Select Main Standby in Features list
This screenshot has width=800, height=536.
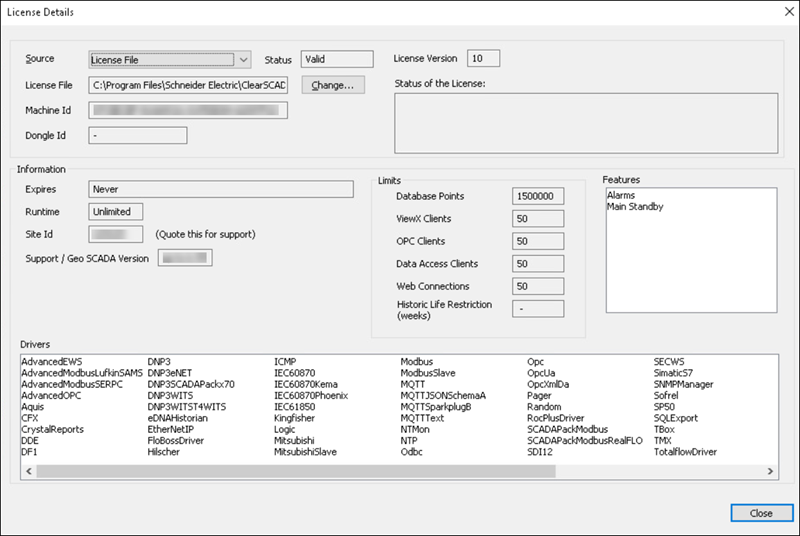635,207
